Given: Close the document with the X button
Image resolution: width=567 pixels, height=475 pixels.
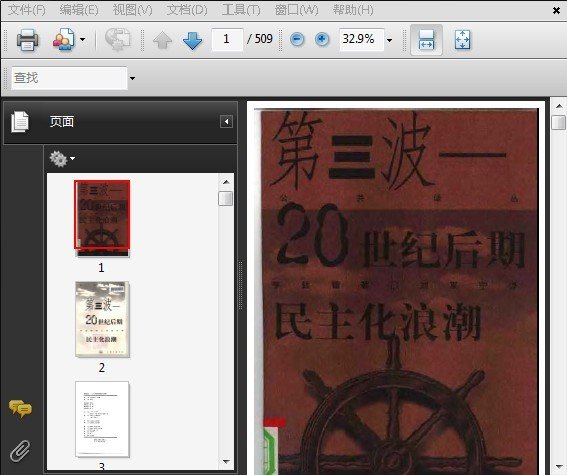Looking at the screenshot, I should click(556, 11).
